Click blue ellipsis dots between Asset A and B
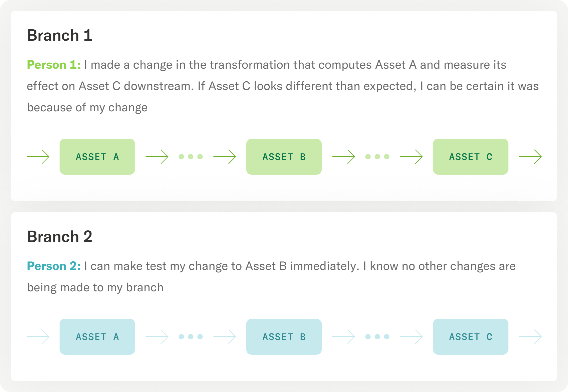 pos(191,337)
